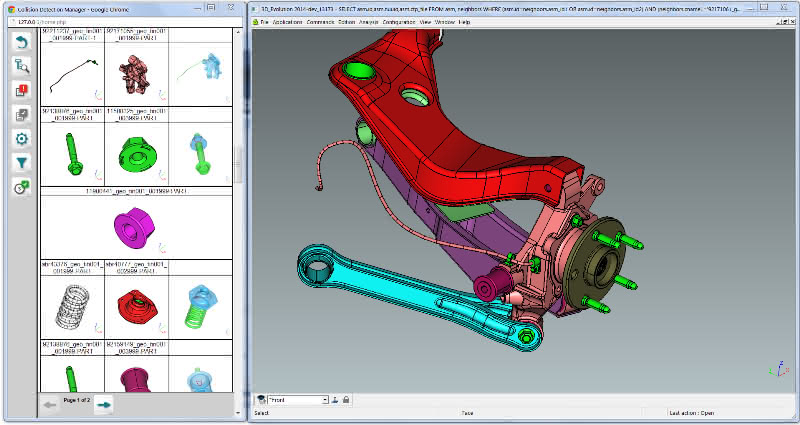Viewport: 800px width, 425px height.
Task: Select the green bolt thumbnail in second row
Action: click(x=72, y=154)
